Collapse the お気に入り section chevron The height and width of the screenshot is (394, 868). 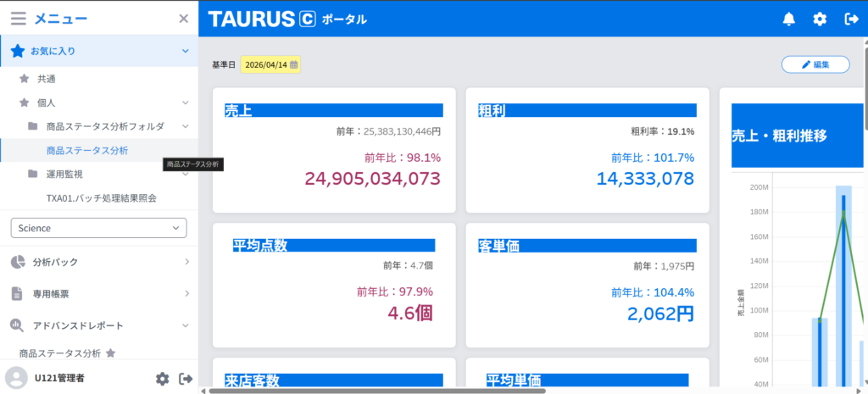coord(186,51)
